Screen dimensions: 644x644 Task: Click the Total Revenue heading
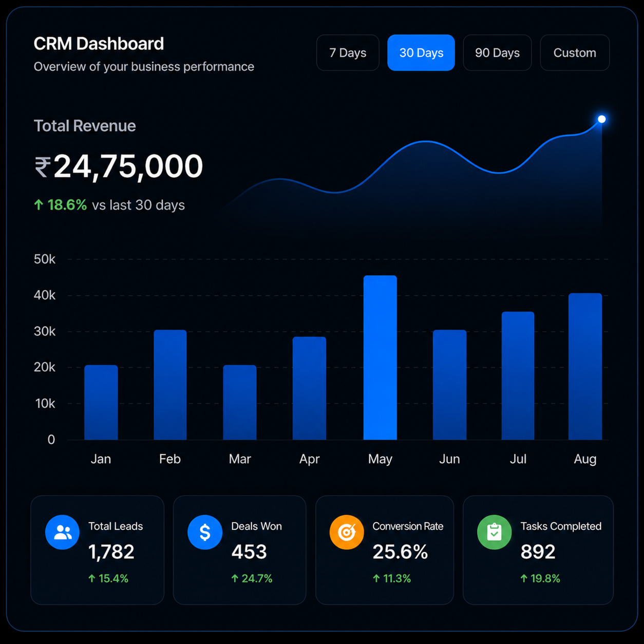coord(85,126)
